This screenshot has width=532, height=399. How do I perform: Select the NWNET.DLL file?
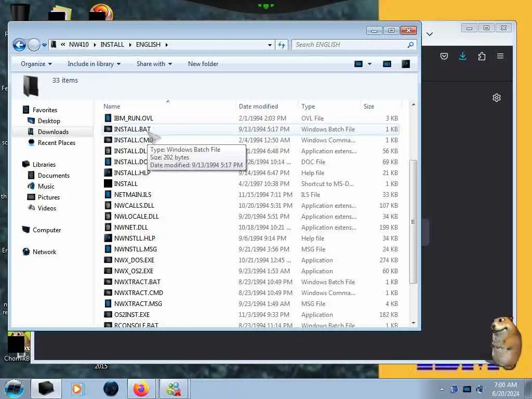pyautogui.click(x=251, y=228)
